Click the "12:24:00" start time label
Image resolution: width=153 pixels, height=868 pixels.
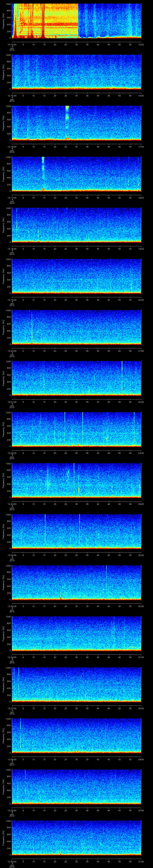point(12,555)
